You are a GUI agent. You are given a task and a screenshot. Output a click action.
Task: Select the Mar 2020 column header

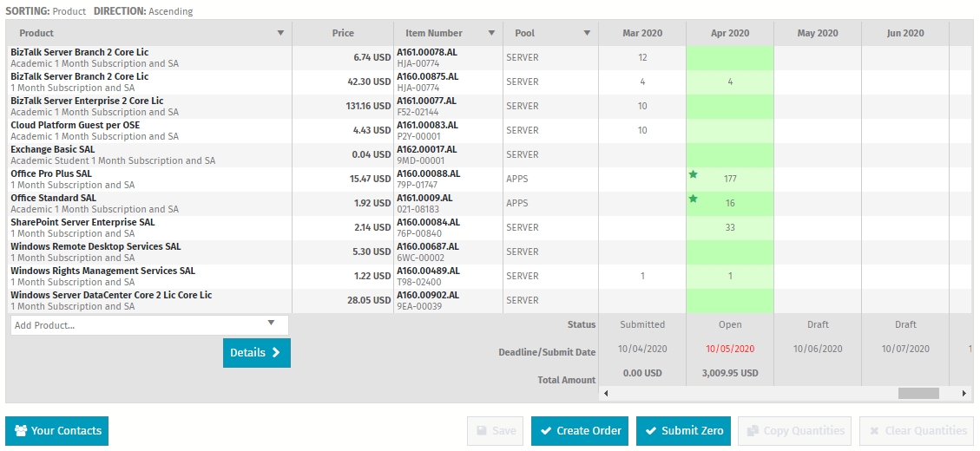pos(641,33)
